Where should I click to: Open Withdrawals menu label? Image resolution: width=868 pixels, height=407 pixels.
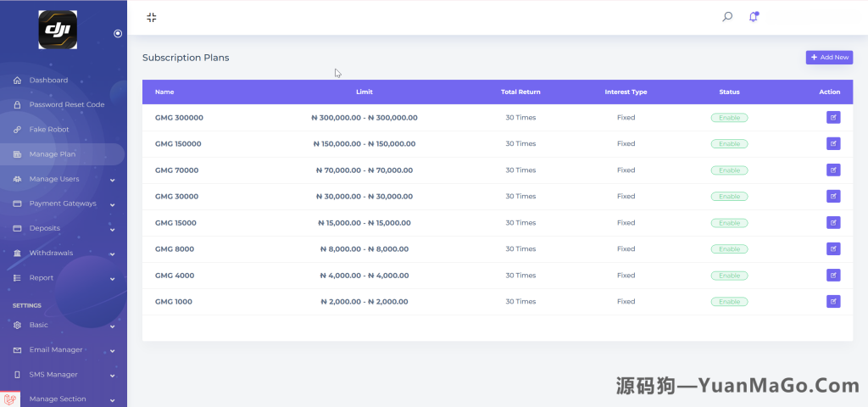click(51, 253)
